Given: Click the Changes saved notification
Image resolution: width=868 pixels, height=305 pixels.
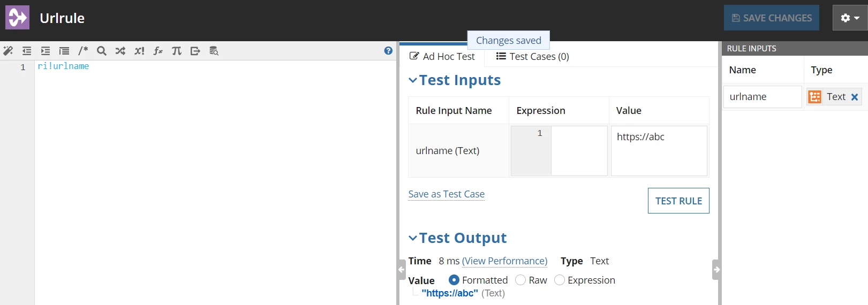Looking at the screenshot, I should click(x=509, y=40).
